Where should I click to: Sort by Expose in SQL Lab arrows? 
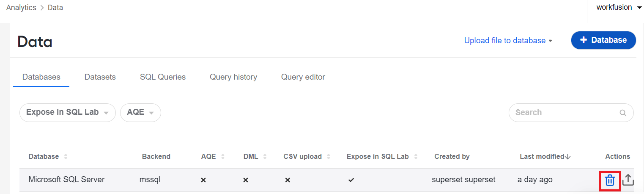[416, 157]
